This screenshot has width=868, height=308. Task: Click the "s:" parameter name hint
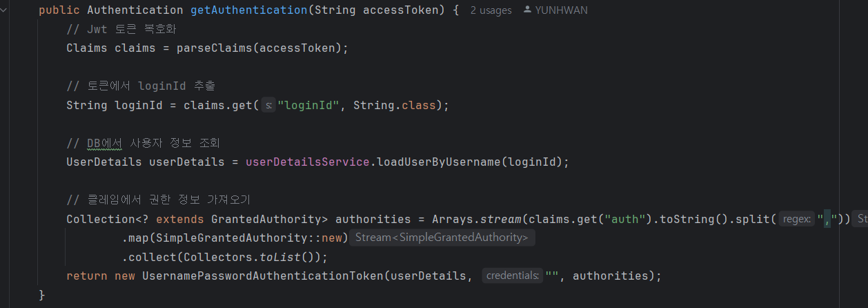(269, 106)
